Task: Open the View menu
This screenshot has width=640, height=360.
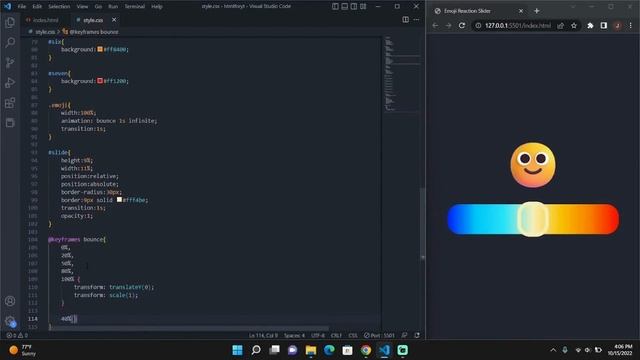Action: (82, 7)
